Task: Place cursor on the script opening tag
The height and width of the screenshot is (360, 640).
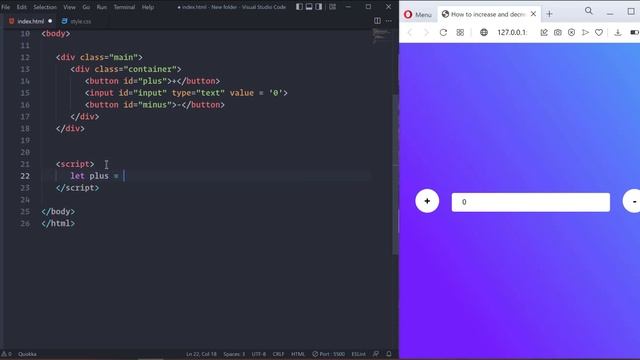Action: pyautogui.click(x=75, y=164)
